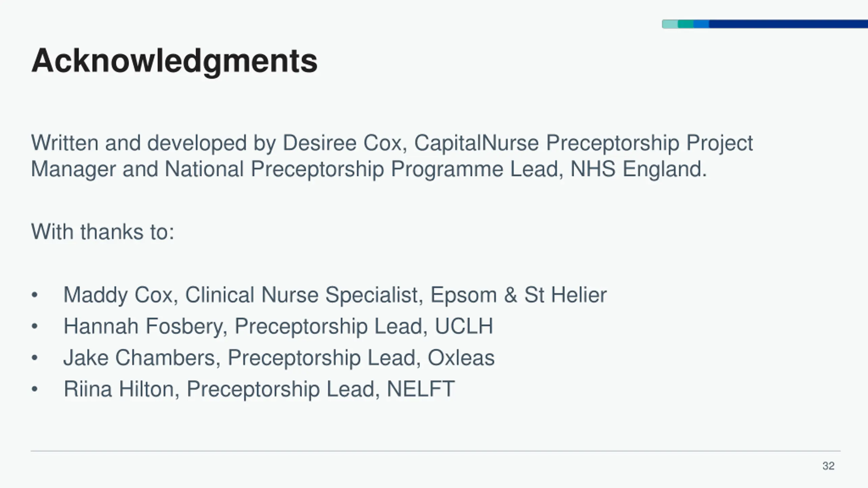Click the dark navy segment of header bar
Viewport: 868px width, 488px height.
(x=788, y=24)
